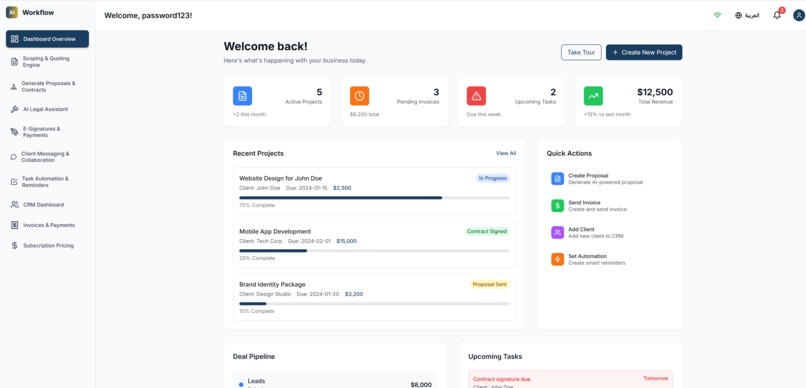Click the Dashboard Overview grid icon
Screen dimensions: 806x388
(x=14, y=39)
